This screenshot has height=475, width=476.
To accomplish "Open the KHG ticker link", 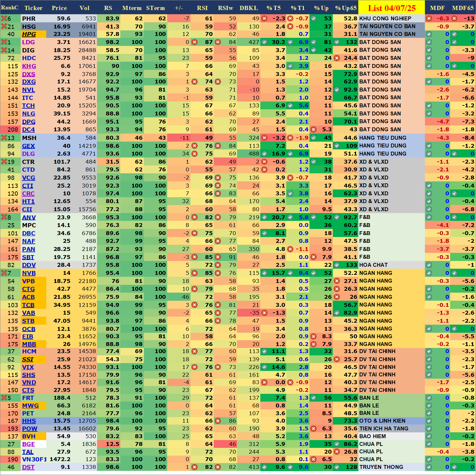I will 29,66.
